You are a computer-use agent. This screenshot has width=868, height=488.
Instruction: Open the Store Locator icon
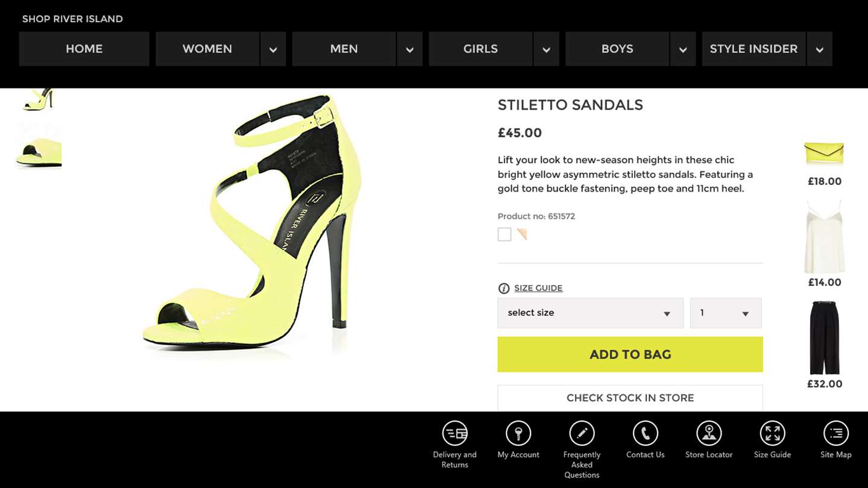point(709,433)
